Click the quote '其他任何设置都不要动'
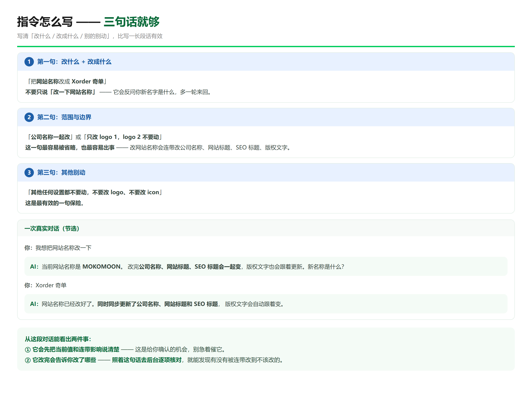 pos(59,192)
